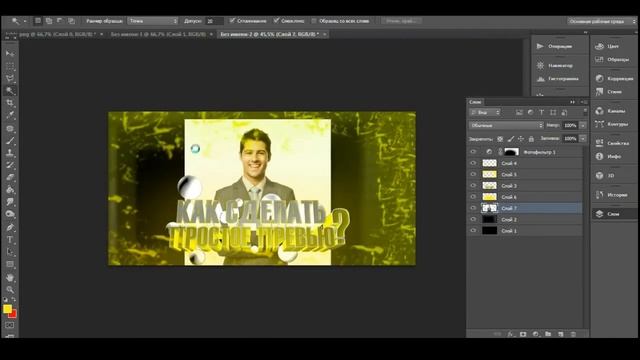The height and width of the screenshot is (360, 640).
Task: Open the Каналы (Channels) panel
Action: pyautogui.click(x=613, y=111)
